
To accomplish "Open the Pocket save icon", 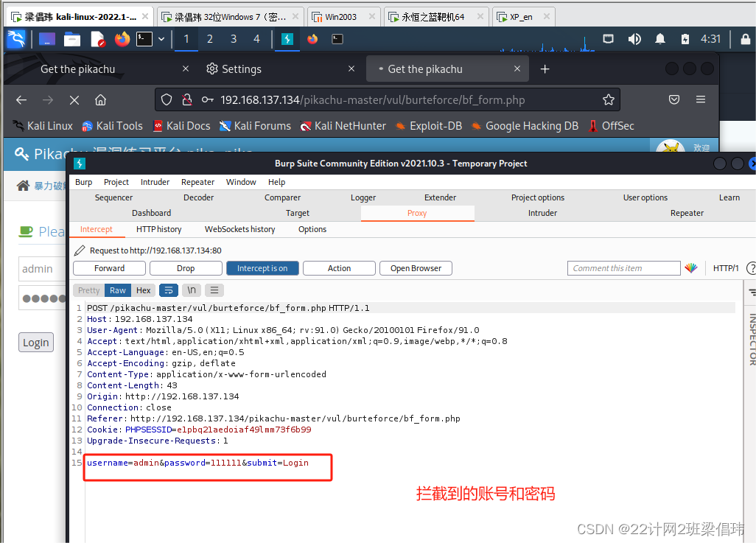I will pos(674,99).
